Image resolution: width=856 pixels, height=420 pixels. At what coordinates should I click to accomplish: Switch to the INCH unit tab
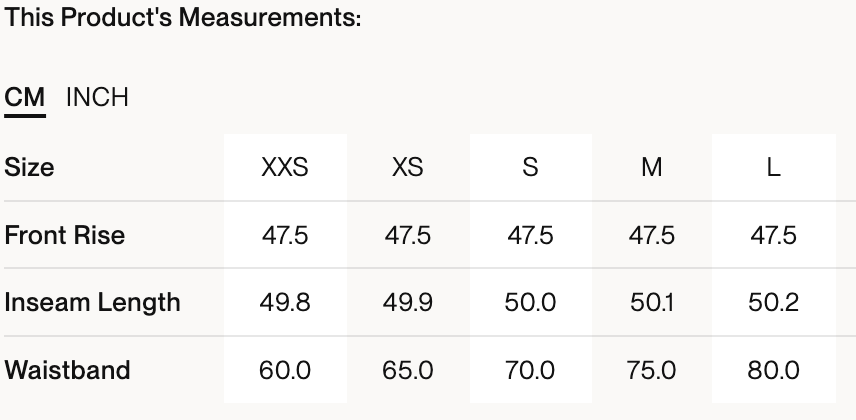pos(97,98)
